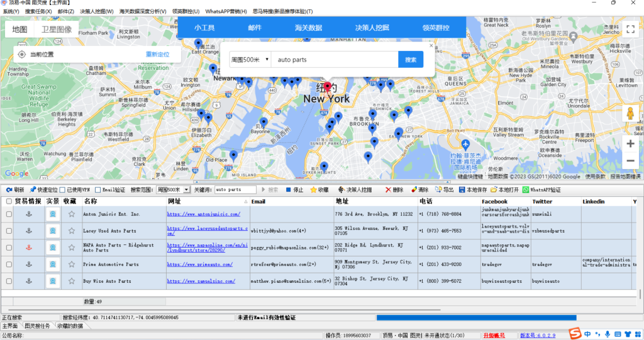Open Street View pegman icon on map
This screenshot has width=644, height=340.
point(630,113)
